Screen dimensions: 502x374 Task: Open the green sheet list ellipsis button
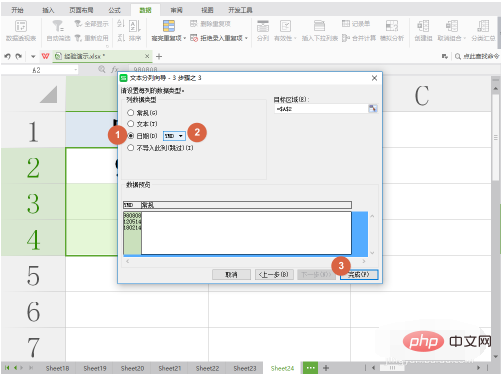click(x=310, y=368)
